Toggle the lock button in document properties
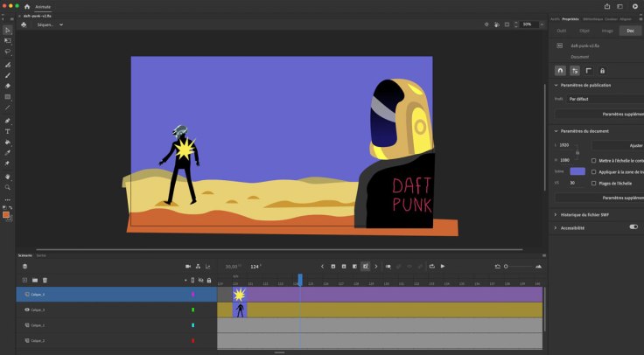Image resolution: width=644 pixels, height=355 pixels. tap(602, 71)
